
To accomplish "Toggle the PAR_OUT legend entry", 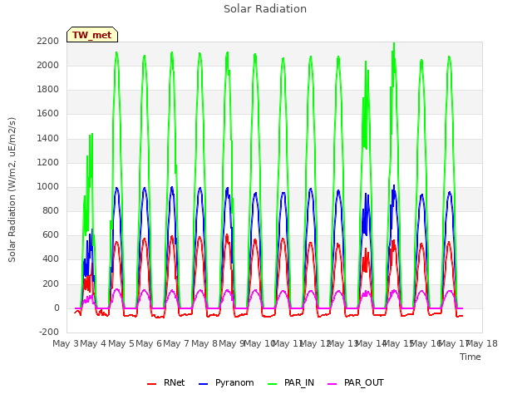I will click(356, 382).
